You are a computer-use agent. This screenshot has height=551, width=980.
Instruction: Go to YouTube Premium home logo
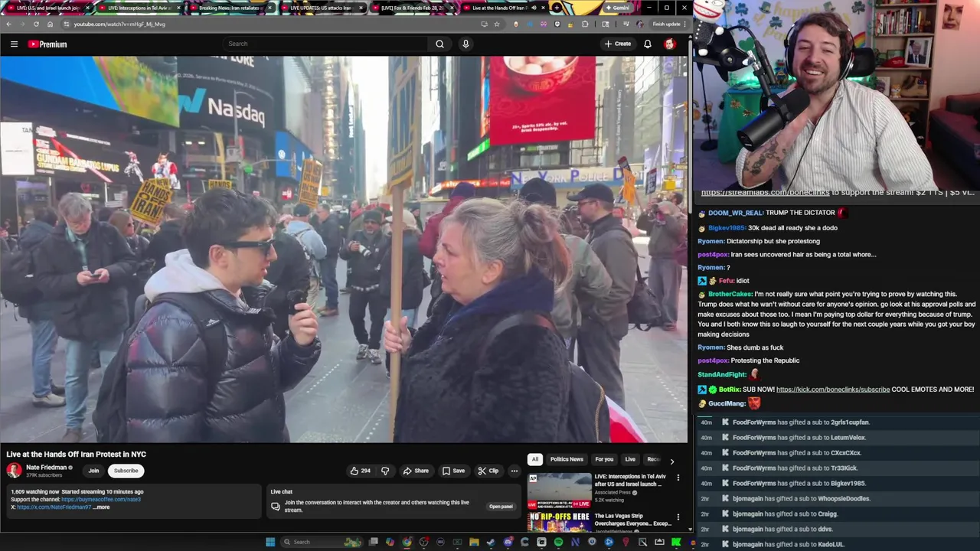tap(47, 44)
